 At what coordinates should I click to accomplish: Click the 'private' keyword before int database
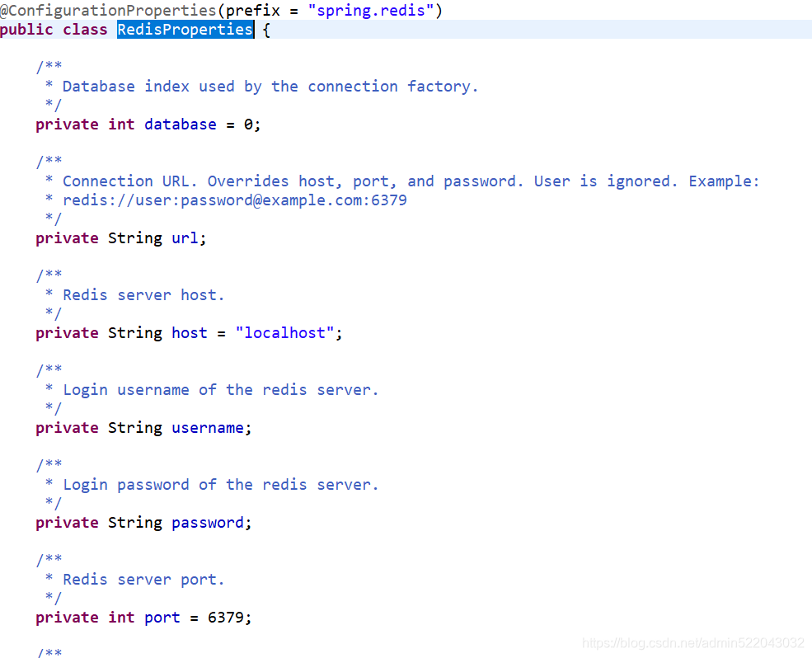tap(67, 125)
